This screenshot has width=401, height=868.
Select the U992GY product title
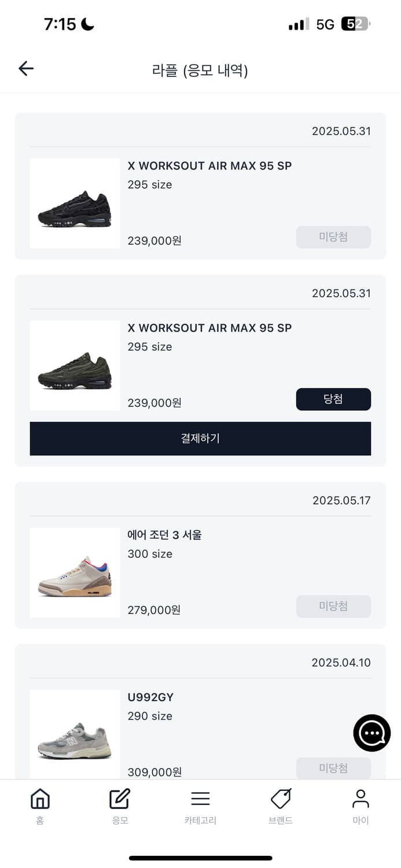(x=150, y=697)
